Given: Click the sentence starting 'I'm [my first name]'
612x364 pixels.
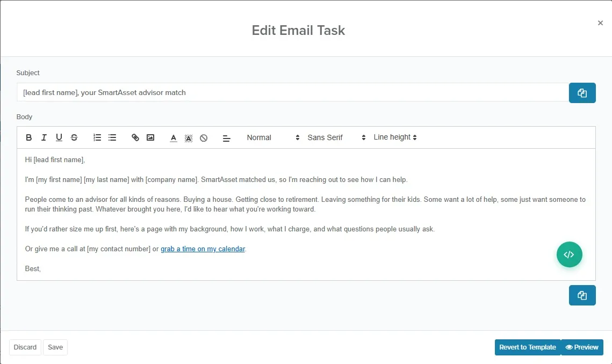Looking at the screenshot, I should (216, 180).
